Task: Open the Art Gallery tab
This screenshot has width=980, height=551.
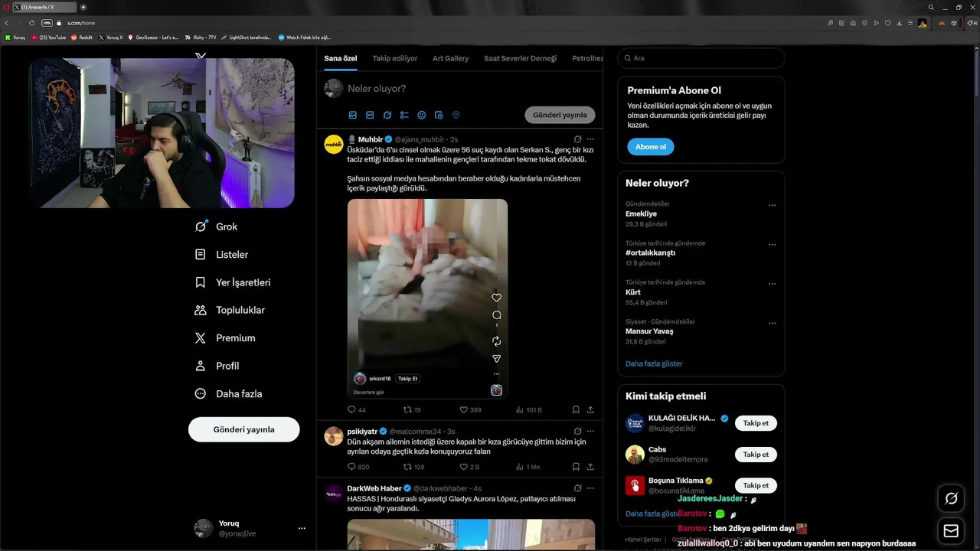Action: pyautogui.click(x=450, y=58)
